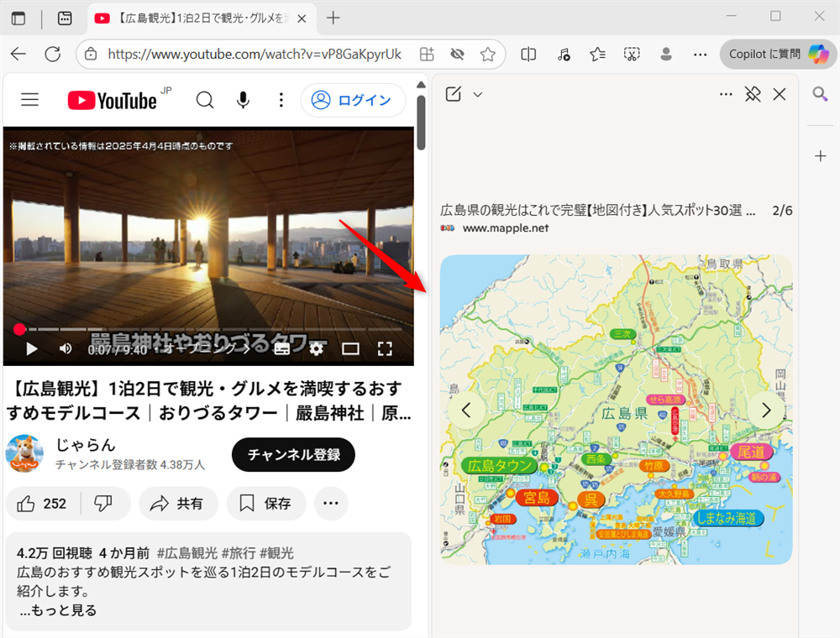The image size is (840, 638).
Task: Open search in the right Edge sidebar
Action: [820, 95]
